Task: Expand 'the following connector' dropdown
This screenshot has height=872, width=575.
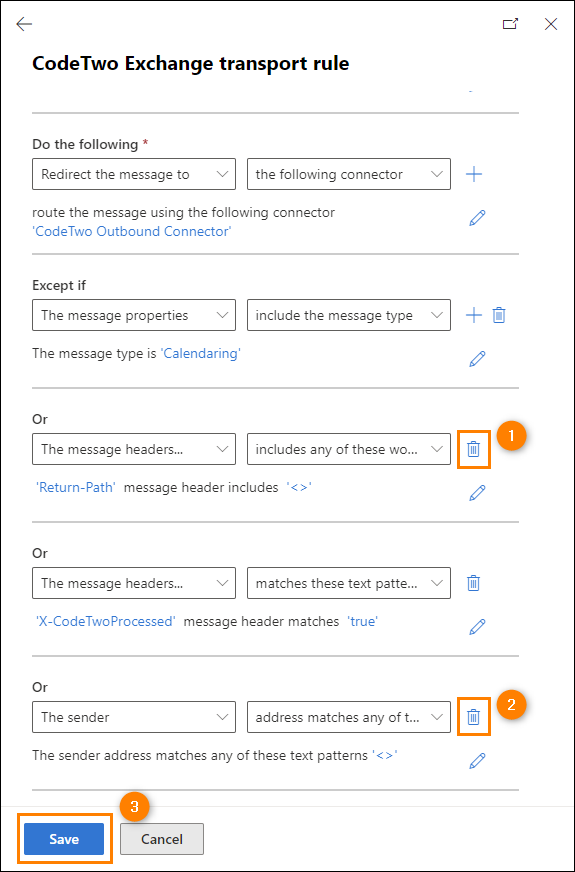Action: point(349,174)
